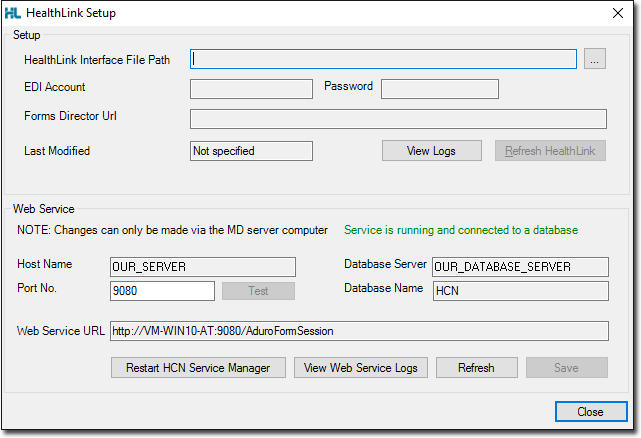This screenshot has height=438, width=641.
Task: Restart HCN Service Manager
Action: tap(198, 367)
